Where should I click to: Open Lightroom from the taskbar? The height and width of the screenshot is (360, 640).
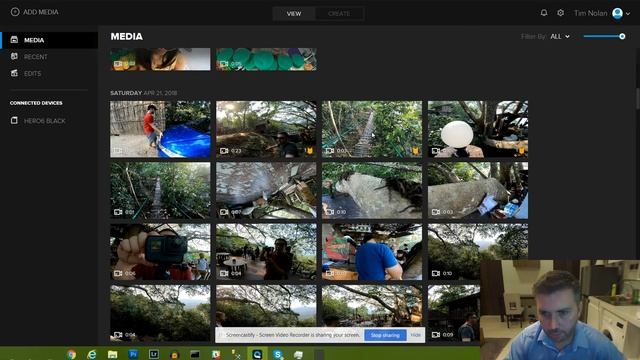pyautogui.click(x=154, y=354)
